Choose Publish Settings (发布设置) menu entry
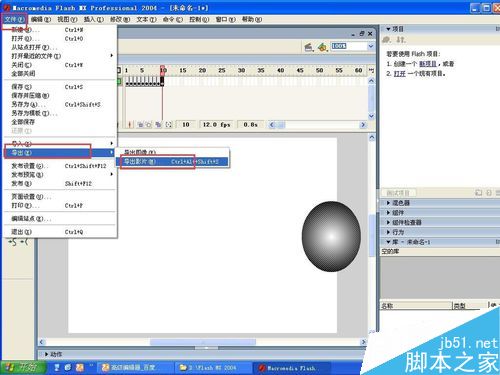500x375 pixels. (x=59, y=166)
